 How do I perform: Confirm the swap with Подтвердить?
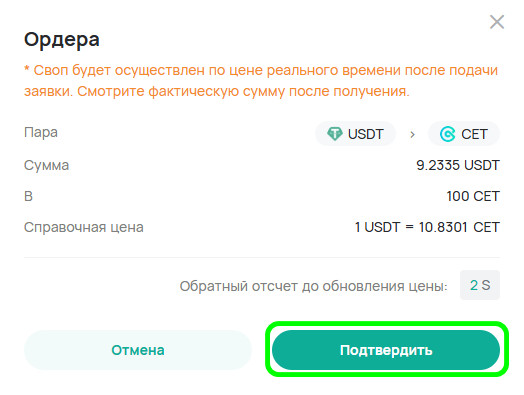tap(386, 350)
